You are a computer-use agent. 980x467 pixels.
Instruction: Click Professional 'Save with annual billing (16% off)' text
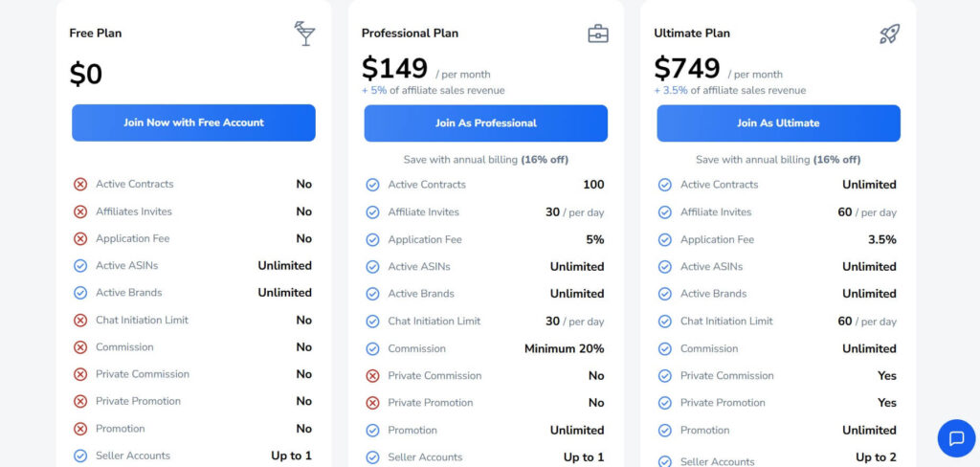click(x=485, y=160)
